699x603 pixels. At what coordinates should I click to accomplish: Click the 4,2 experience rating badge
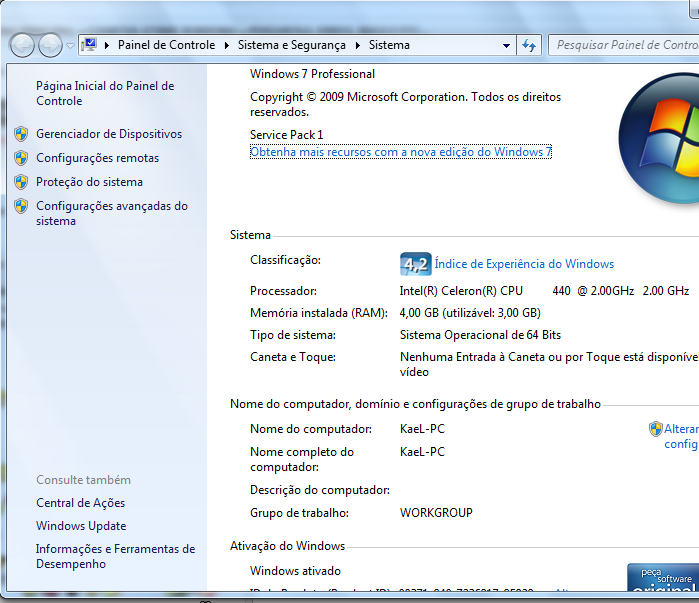point(415,264)
